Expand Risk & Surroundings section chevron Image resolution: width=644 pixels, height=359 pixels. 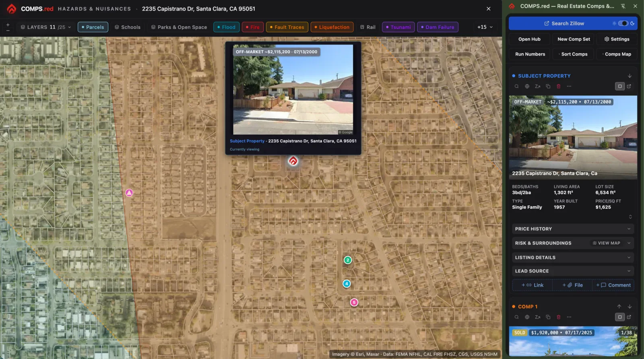click(x=629, y=243)
